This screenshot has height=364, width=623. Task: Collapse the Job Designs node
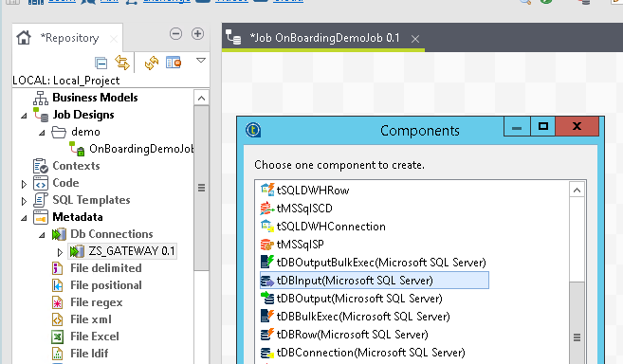click(x=24, y=116)
